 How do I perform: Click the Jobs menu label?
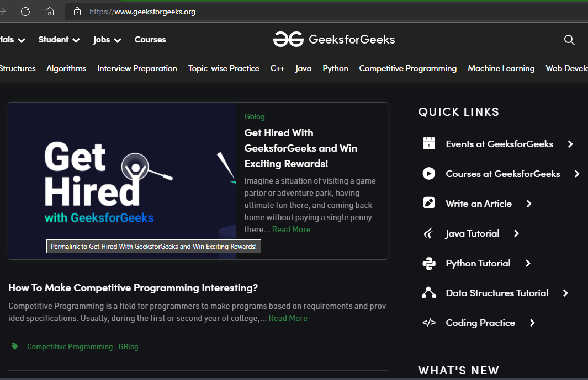point(101,39)
